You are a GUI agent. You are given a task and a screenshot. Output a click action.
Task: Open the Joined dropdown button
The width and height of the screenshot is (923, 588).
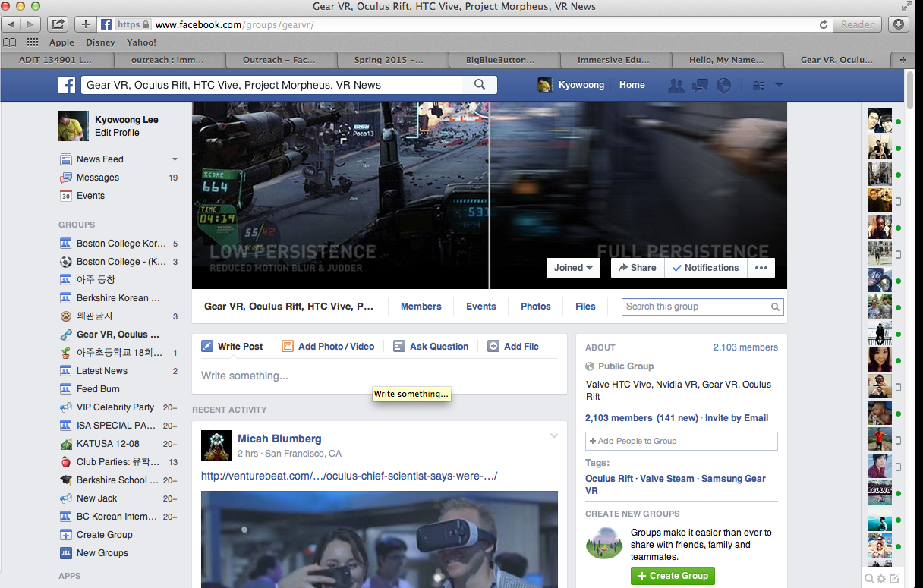(x=573, y=268)
